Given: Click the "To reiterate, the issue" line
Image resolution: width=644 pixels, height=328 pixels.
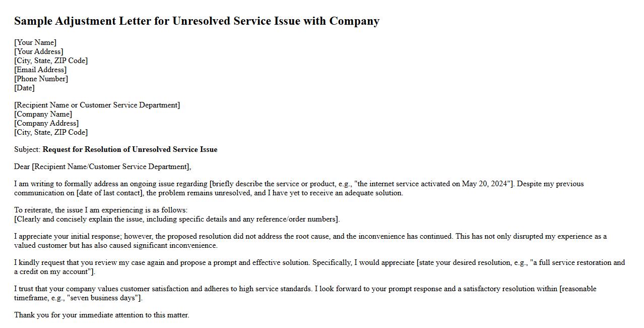Looking at the screenshot, I should (101, 210).
